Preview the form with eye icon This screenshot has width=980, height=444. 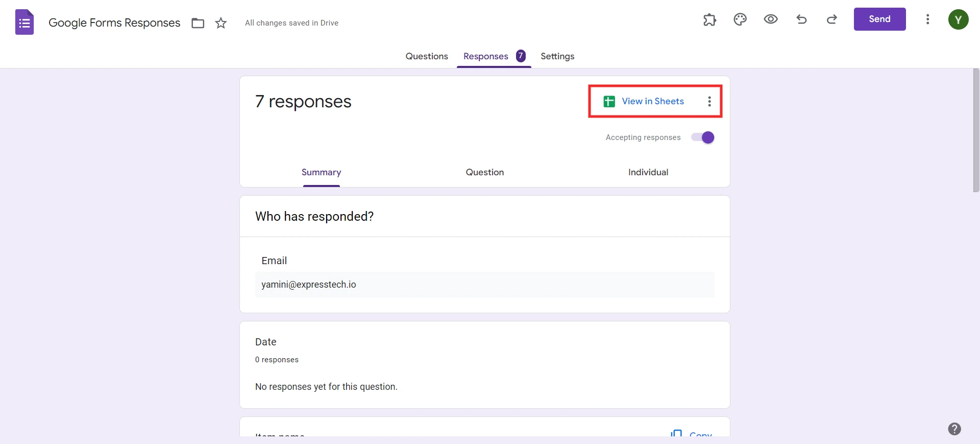(771, 19)
